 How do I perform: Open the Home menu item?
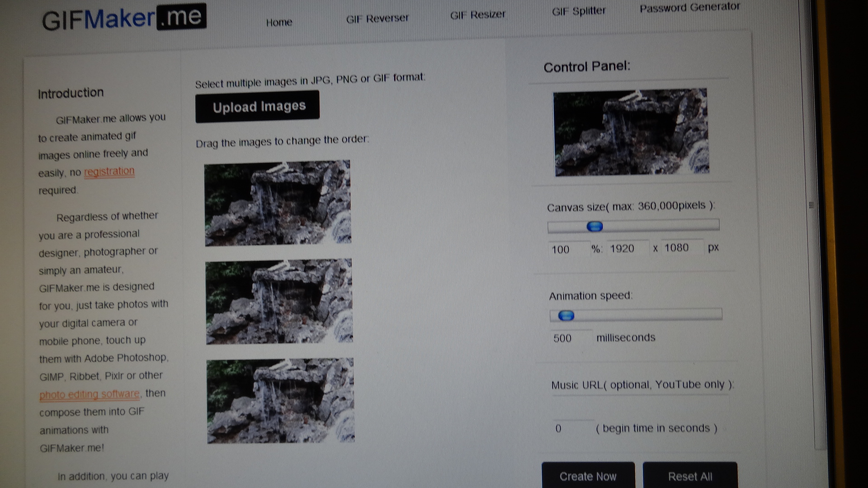tap(279, 22)
